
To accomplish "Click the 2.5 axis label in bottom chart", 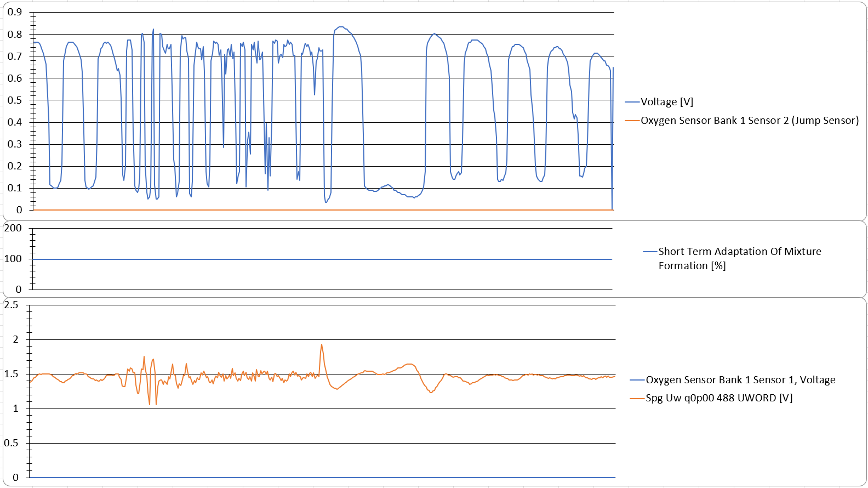I will tap(11, 305).
